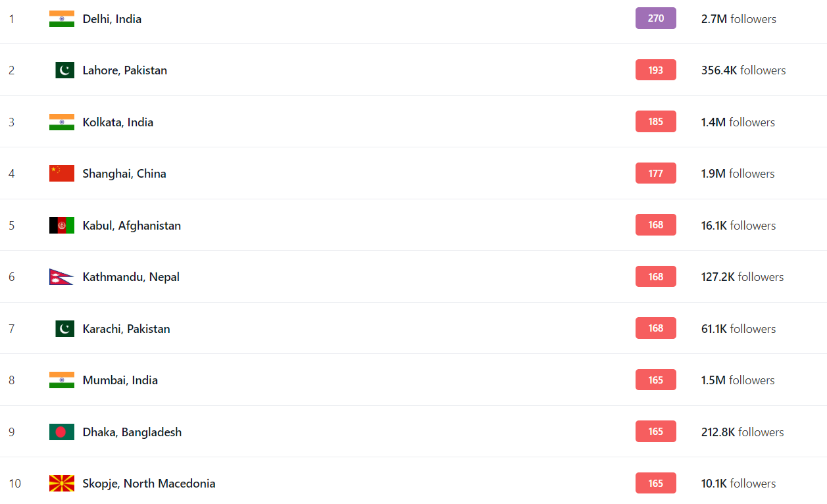Click the India flag beside Mumbai

tap(62, 380)
